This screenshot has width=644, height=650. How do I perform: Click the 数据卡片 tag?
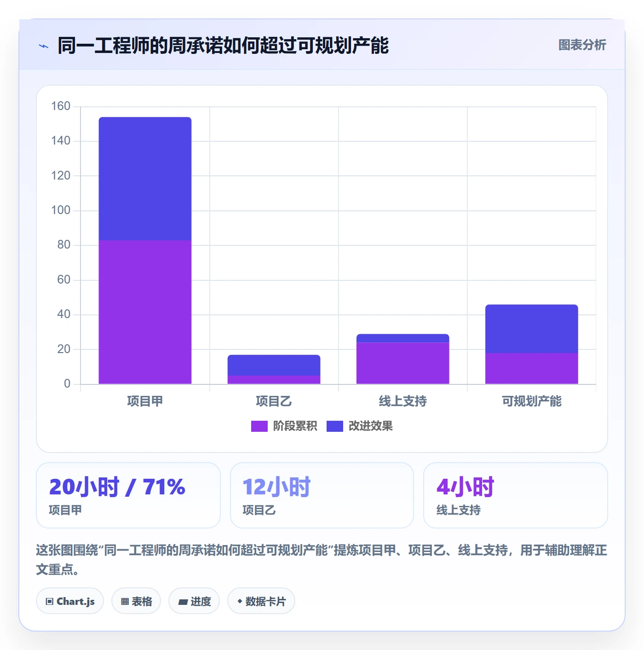coord(261,601)
